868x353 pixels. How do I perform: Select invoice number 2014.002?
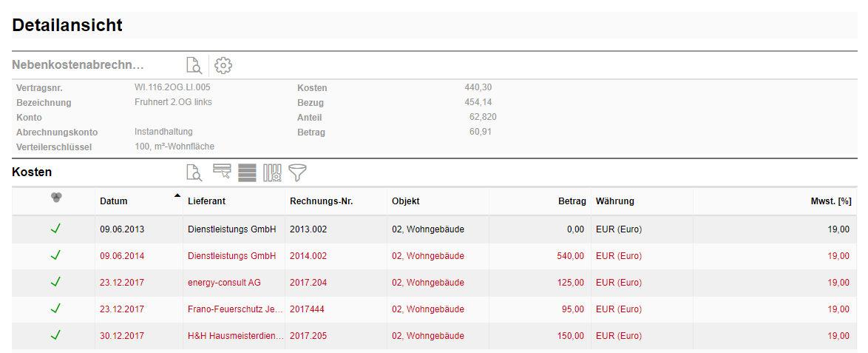[308, 256]
